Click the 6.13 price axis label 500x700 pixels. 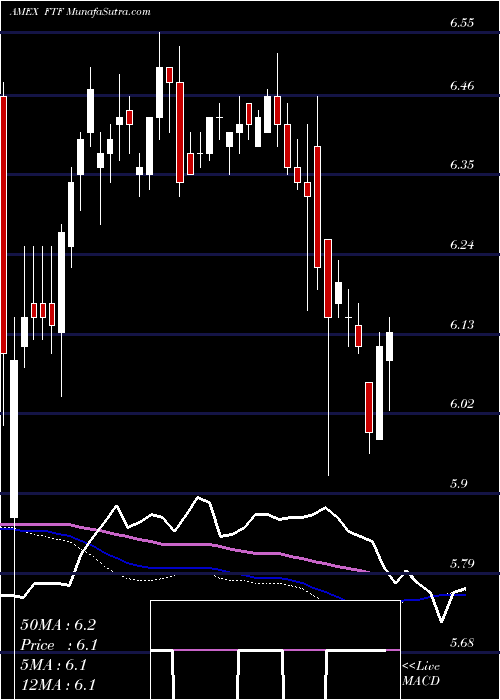(x=462, y=325)
